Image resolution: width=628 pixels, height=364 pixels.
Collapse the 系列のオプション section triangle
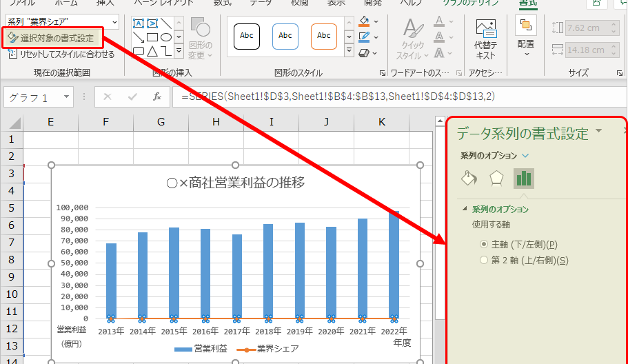pyautogui.click(x=465, y=209)
